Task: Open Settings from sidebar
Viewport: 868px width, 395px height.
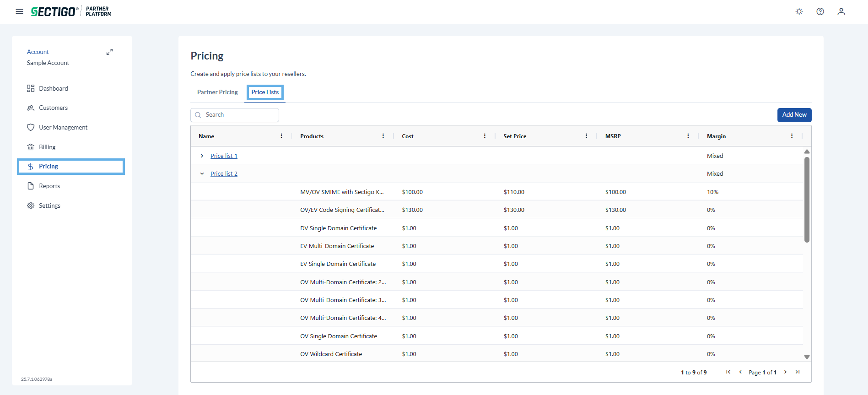Action: click(49, 206)
